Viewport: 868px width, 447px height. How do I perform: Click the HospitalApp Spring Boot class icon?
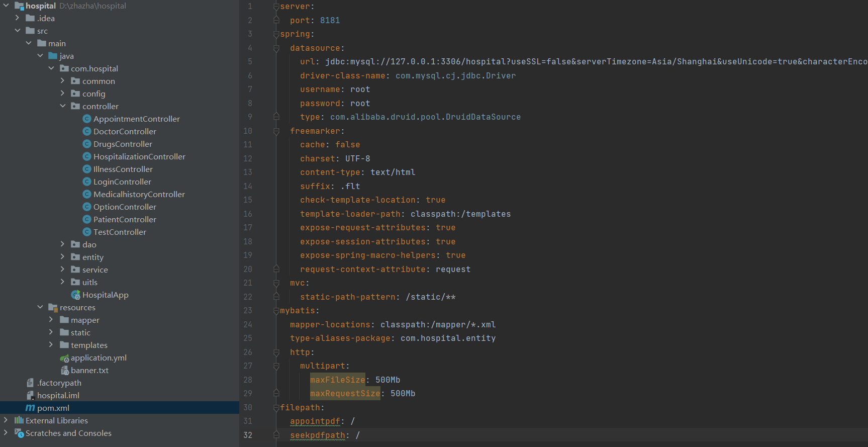point(76,295)
